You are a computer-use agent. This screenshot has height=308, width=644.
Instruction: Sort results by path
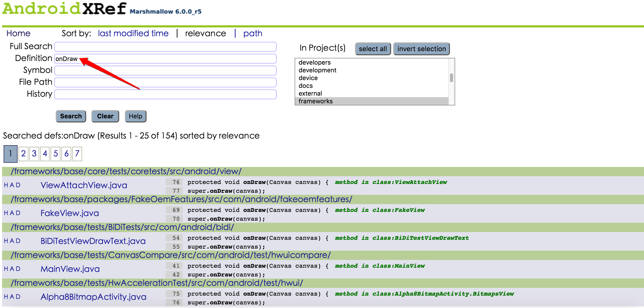pyautogui.click(x=253, y=33)
